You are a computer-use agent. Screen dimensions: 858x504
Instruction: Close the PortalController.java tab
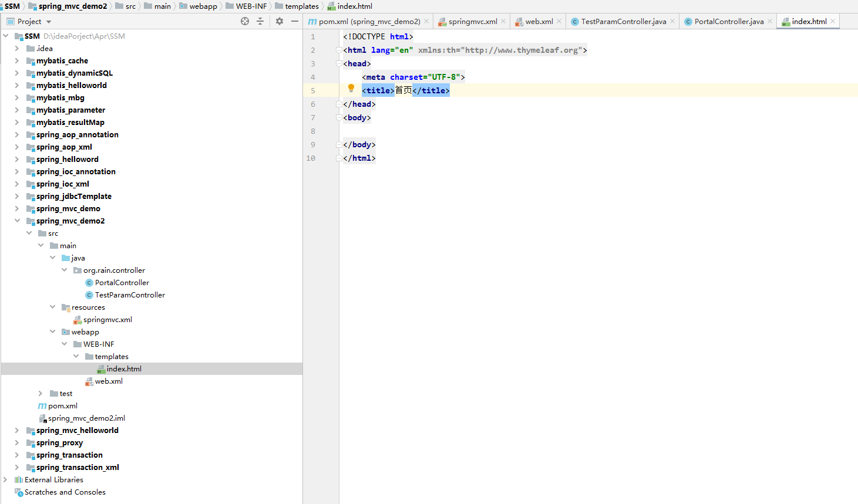[770, 21]
